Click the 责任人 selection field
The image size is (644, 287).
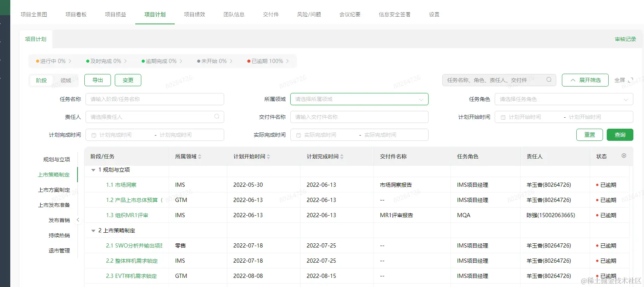click(155, 117)
